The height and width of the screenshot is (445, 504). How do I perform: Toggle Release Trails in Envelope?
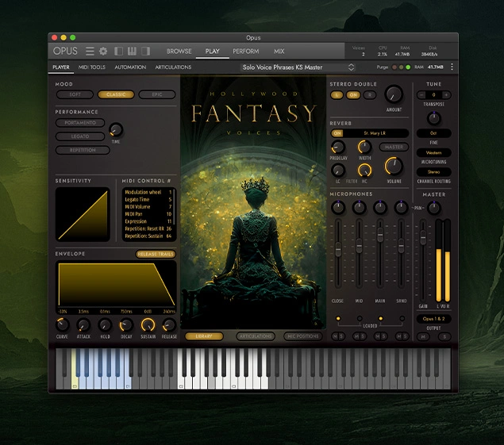point(156,254)
